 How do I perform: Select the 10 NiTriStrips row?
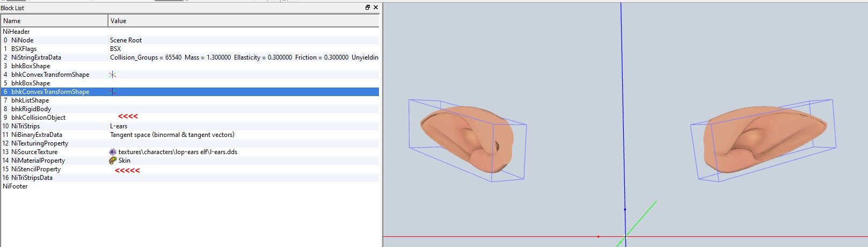click(x=190, y=126)
